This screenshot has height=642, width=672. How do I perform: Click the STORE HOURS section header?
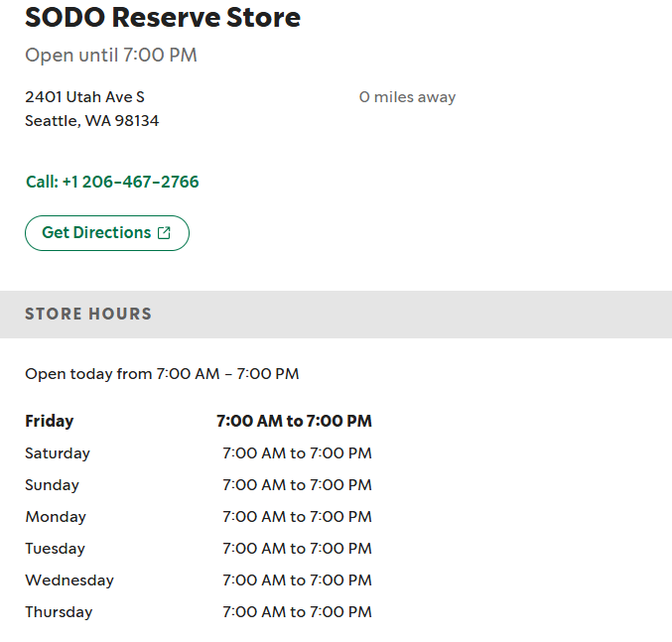(x=88, y=314)
